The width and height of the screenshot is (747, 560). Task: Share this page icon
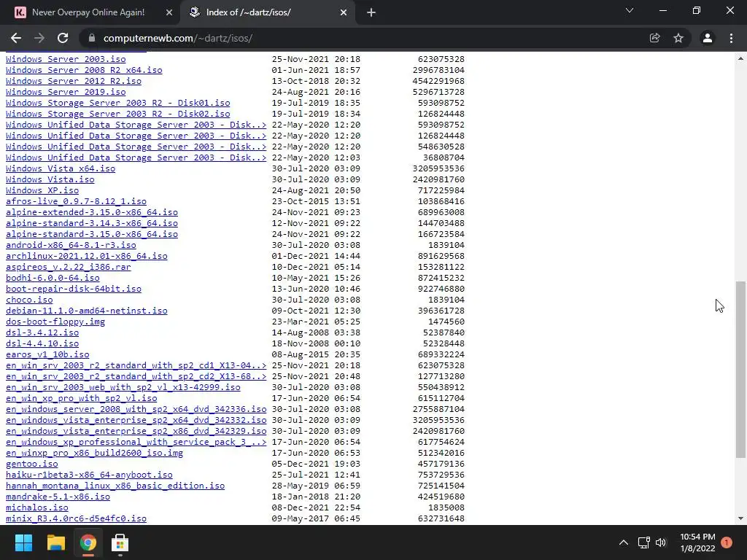click(x=654, y=38)
